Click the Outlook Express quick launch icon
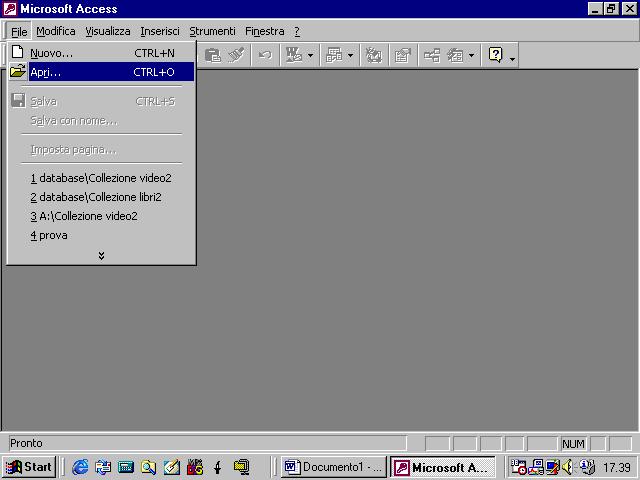640x480 pixels. (x=103, y=467)
